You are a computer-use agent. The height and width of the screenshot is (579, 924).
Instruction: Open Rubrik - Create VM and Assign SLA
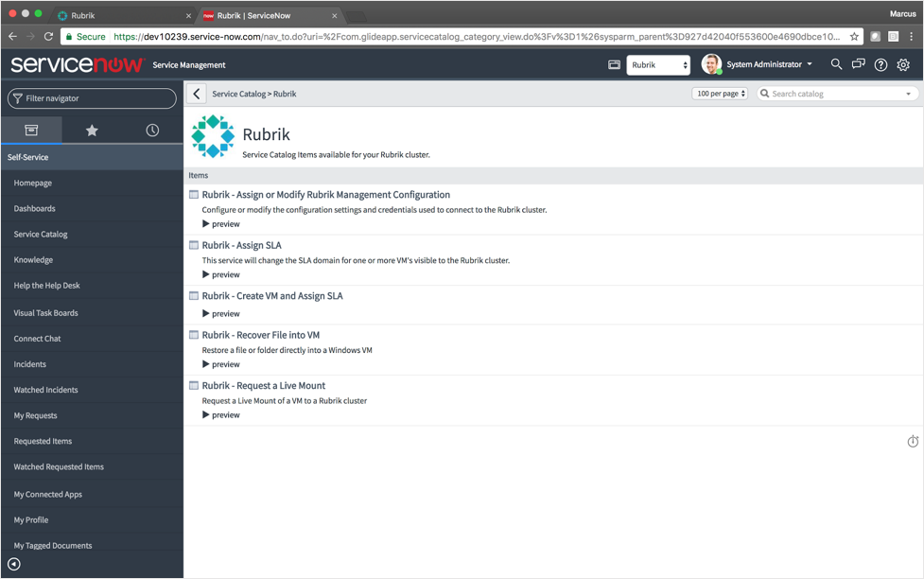click(x=272, y=296)
